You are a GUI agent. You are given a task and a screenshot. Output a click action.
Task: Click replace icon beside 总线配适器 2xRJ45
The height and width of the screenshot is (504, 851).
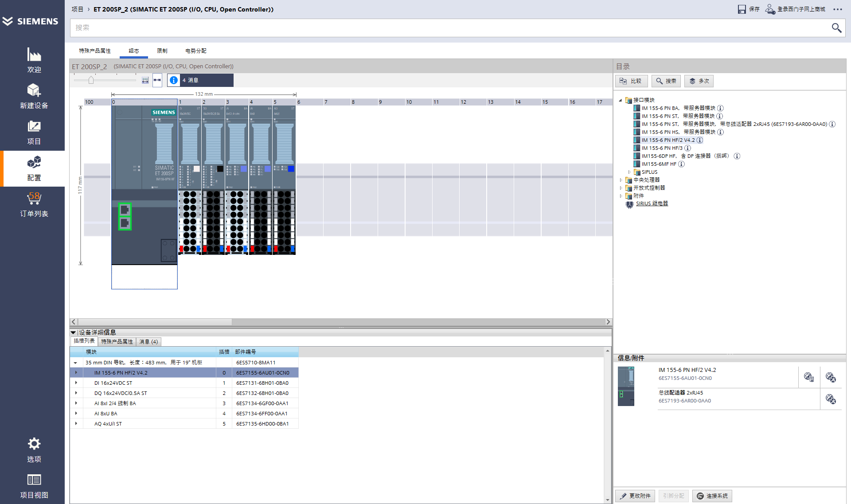[x=830, y=399]
